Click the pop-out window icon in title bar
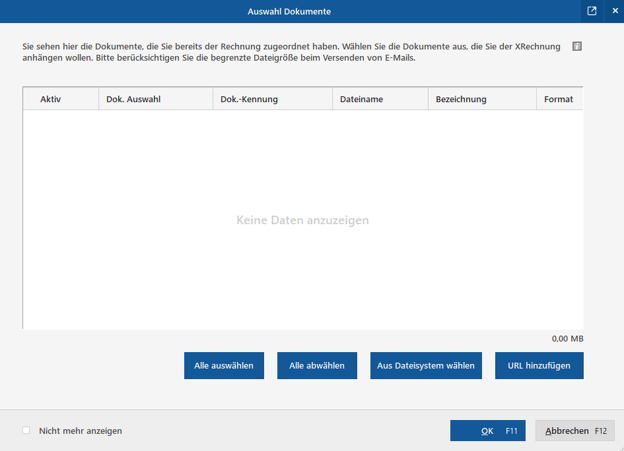 (x=592, y=11)
